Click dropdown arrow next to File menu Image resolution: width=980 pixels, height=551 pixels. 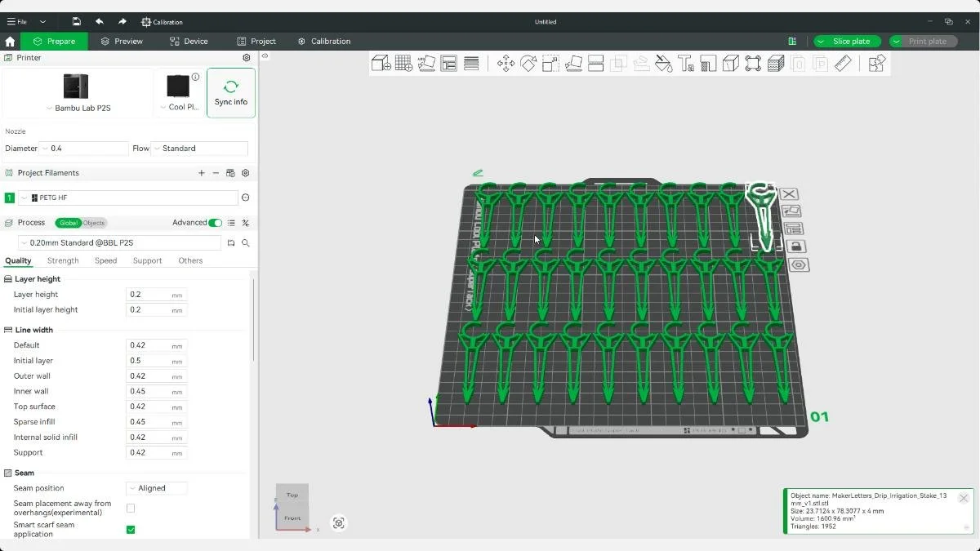point(43,22)
